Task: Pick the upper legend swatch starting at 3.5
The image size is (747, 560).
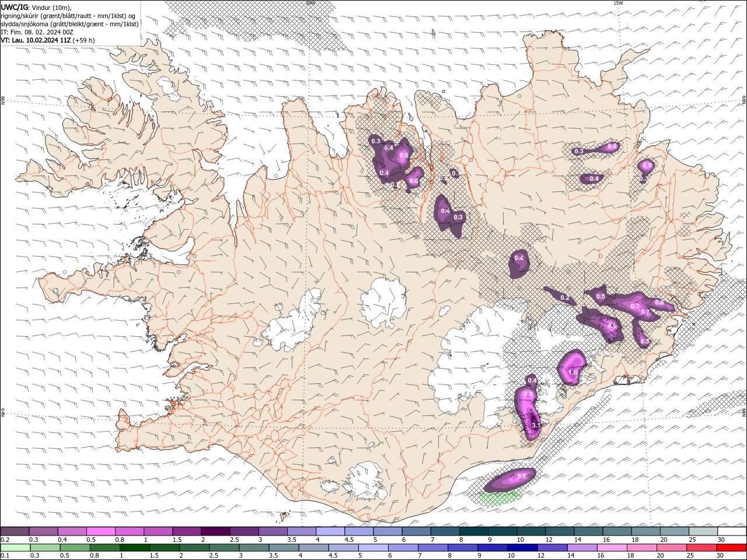Action: 301,531
